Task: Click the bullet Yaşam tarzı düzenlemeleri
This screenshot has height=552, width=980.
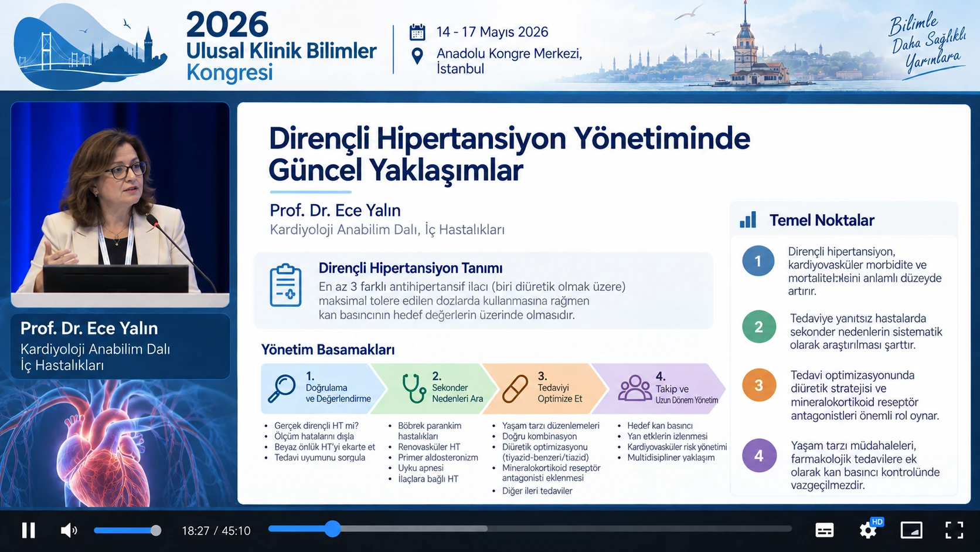Action: [550, 425]
